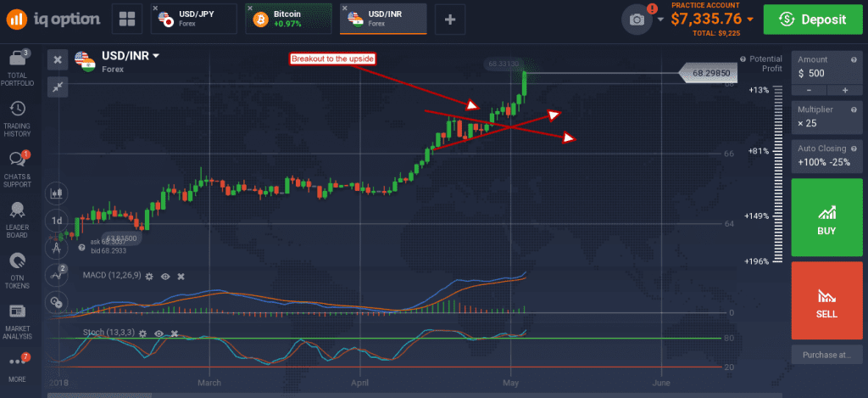Expand the USD/INR asset selector dropdown
868x398 pixels.
pyautogui.click(x=131, y=55)
